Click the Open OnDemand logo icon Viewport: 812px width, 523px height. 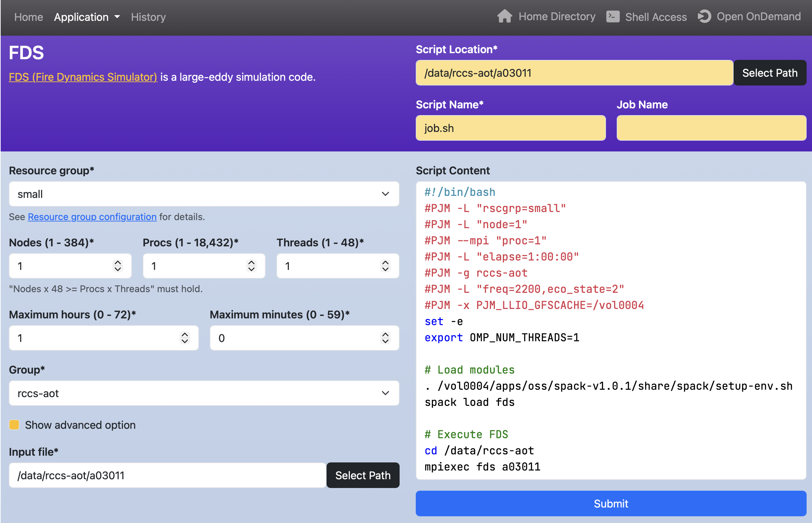tap(704, 16)
